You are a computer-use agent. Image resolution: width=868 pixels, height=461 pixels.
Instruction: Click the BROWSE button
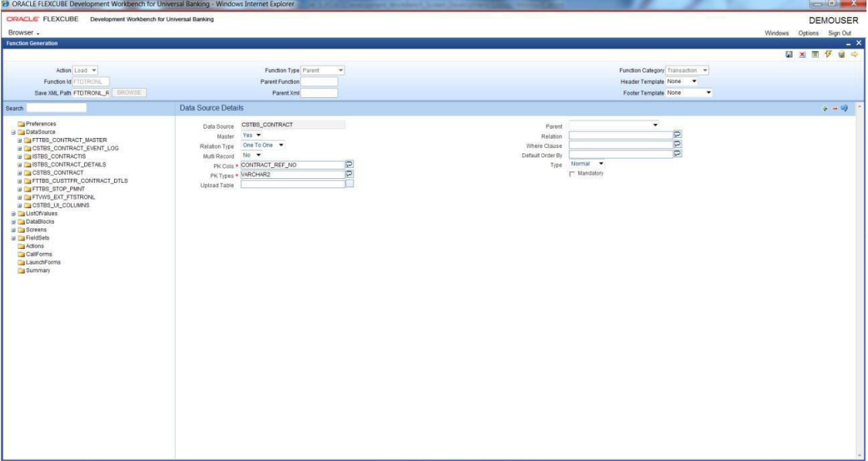click(x=129, y=93)
